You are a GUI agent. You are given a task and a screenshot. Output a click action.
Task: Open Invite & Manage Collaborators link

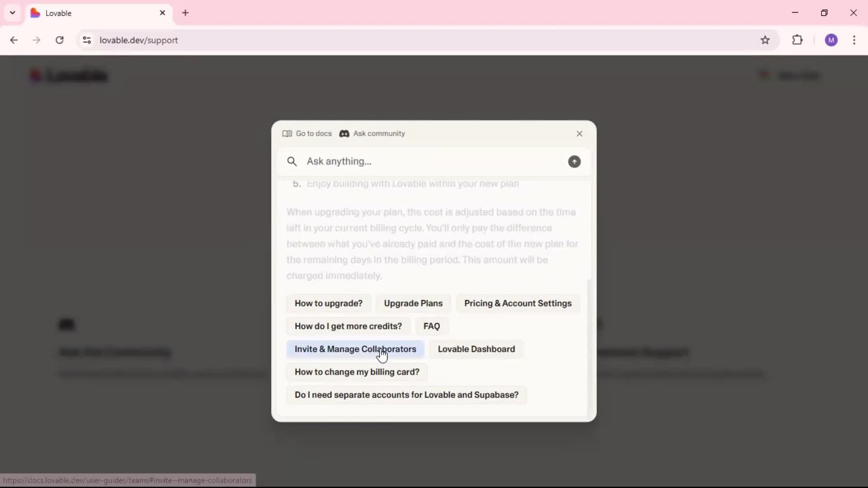[x=355, y=349]
